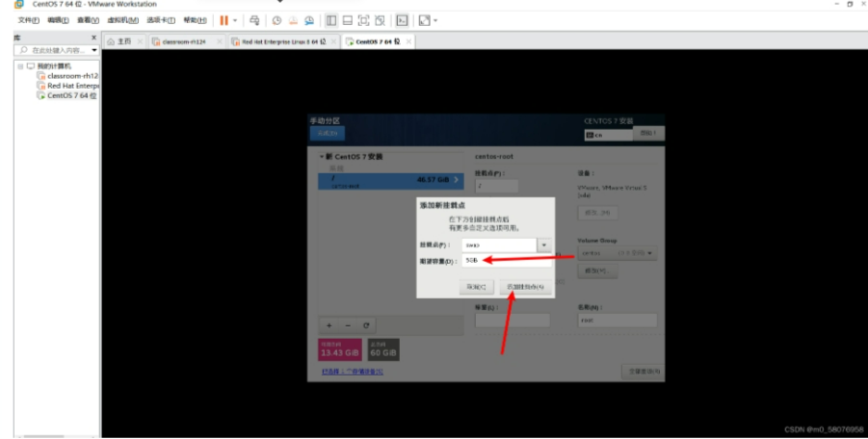Click the 标签(L) label input field

513,321
